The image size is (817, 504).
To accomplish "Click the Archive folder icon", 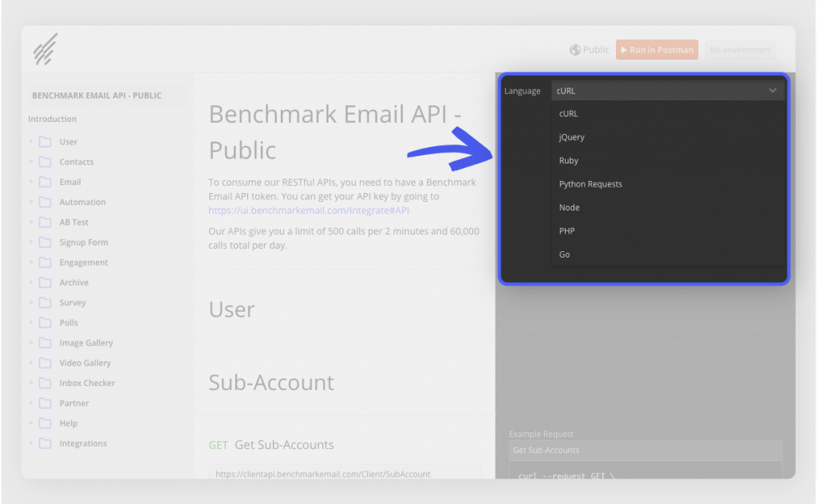I will click(x=45, y=282).
